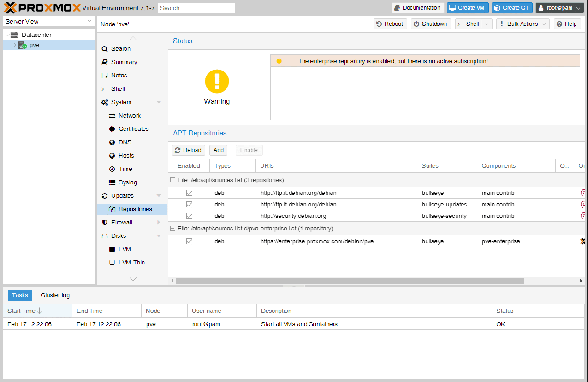This screenshot has width=588, height=382.
Task: Click the Syslog list icon
Action: 112,182
